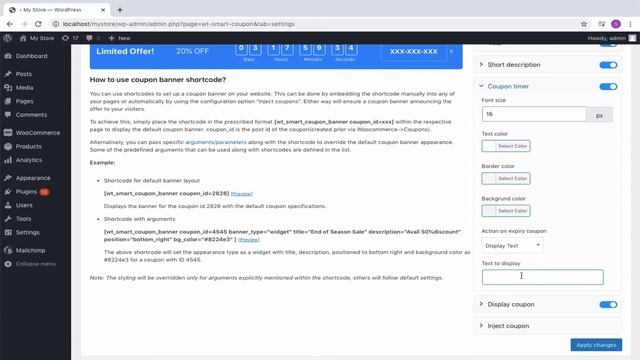Close the My Store browser tab
Viewport: 640px width, 360px height.
(x=103, y=10)
